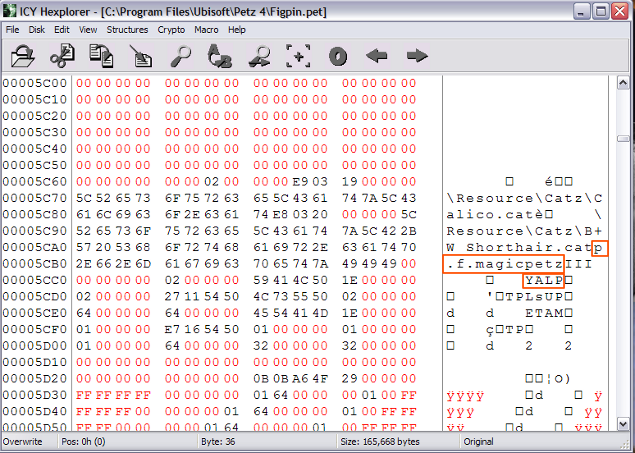Click the Copy documents toolbar icon
Image resolution: width=635 pixels, height=453 pixels.
101,56
